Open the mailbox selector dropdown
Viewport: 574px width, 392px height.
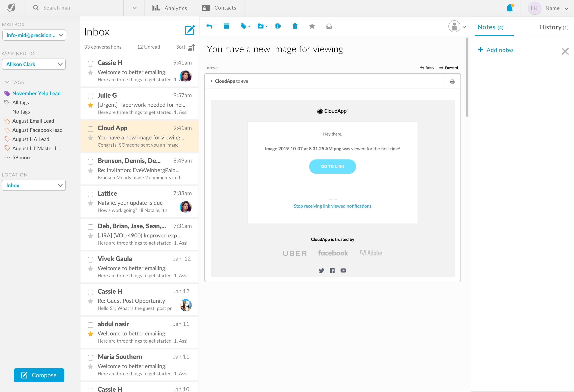coord(34,35)
